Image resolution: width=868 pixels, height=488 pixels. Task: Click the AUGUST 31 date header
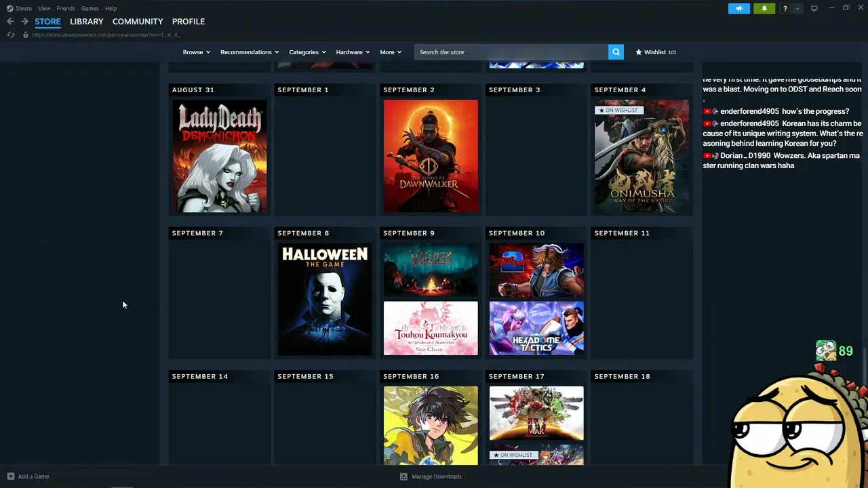coord(193,90)
